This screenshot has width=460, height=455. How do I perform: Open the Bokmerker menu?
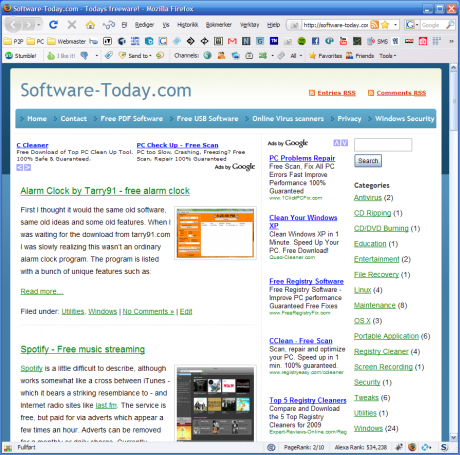[x=219, y=25]
